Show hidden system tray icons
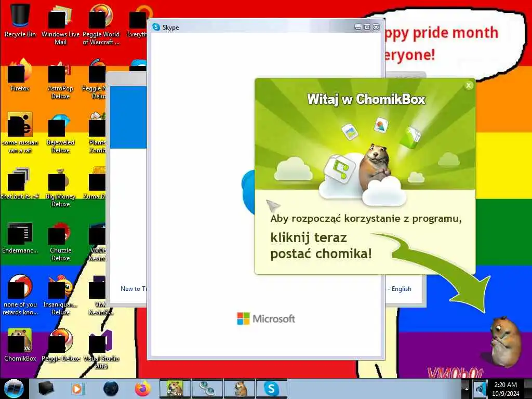Screen dimensions: 532x399 coord(467,389)
